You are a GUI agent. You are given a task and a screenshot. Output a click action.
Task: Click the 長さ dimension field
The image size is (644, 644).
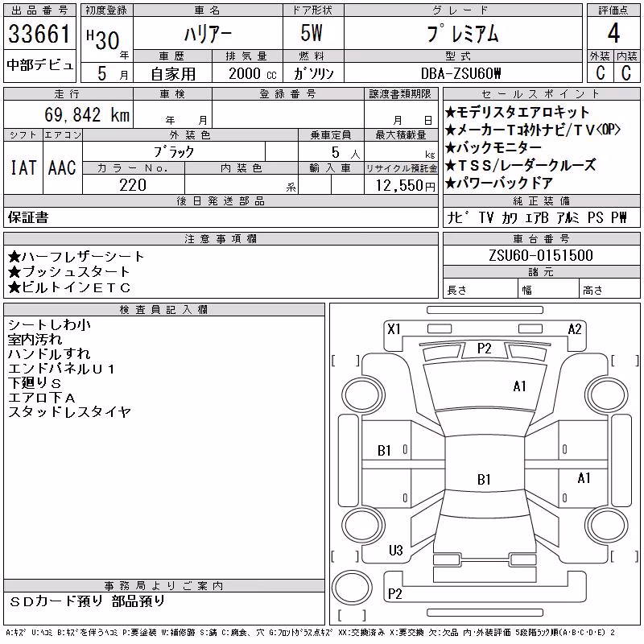pos(481,288)
